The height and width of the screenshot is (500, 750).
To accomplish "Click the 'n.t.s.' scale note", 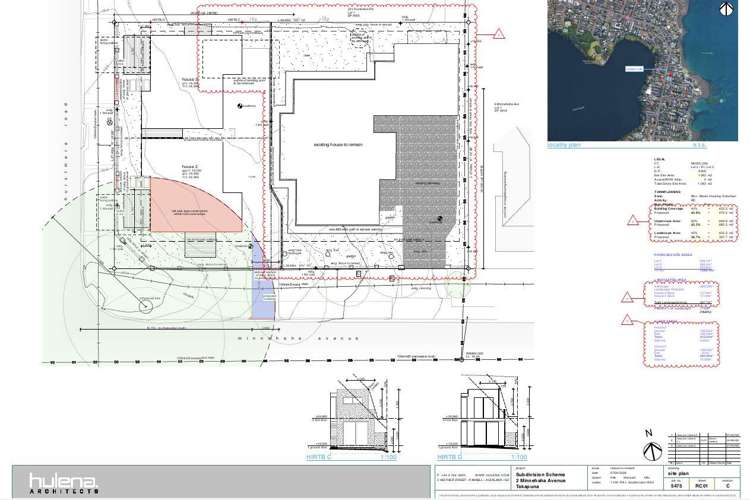I will pos(699,145).
